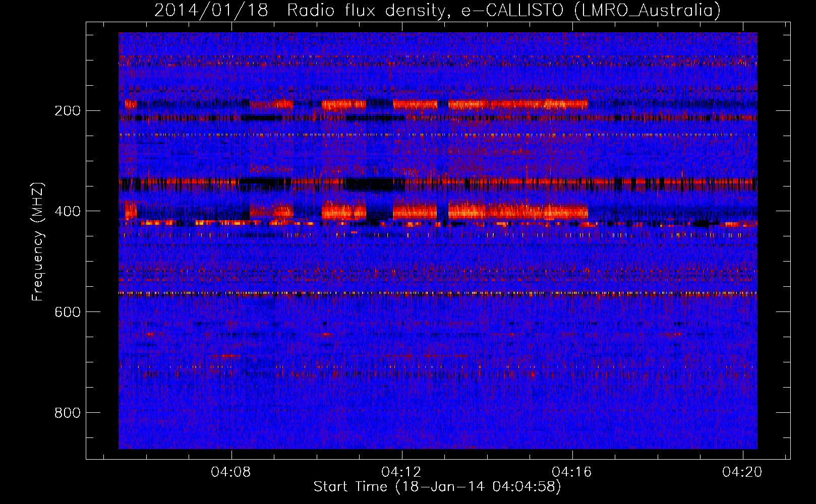Viewport: 816px width, 504px height.
Task: Click the 200 frequency tick label
Action: pos(68,110)
